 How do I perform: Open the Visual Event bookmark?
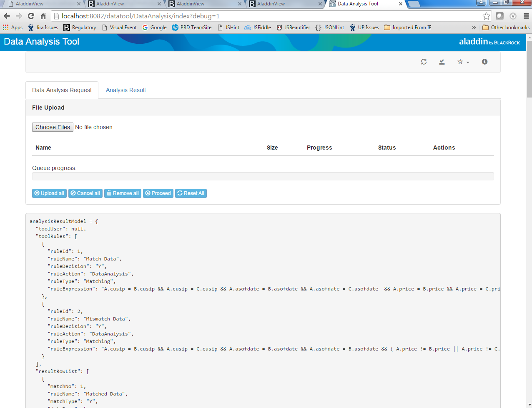click(x=119, y=28)
